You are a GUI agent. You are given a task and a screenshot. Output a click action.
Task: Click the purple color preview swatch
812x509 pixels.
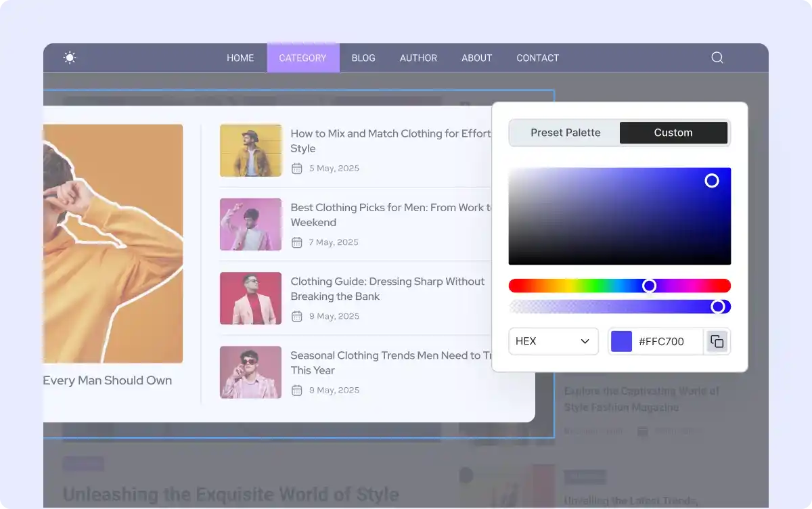(x=621, y=341)
